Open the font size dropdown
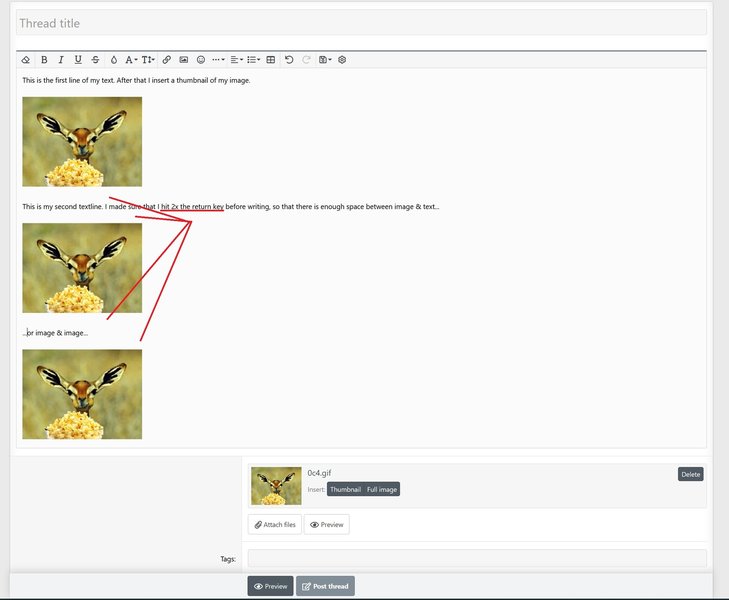Viewport: 729px width, 600px height. [148, 60]
